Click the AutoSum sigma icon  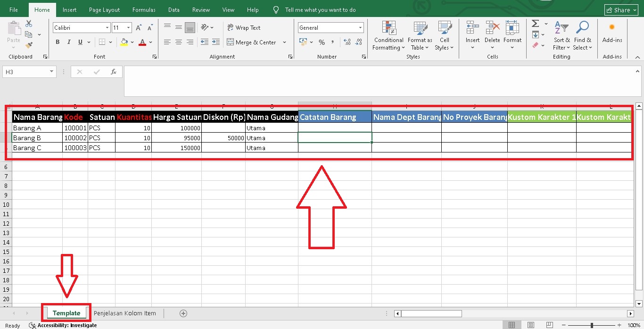point(535,24)
